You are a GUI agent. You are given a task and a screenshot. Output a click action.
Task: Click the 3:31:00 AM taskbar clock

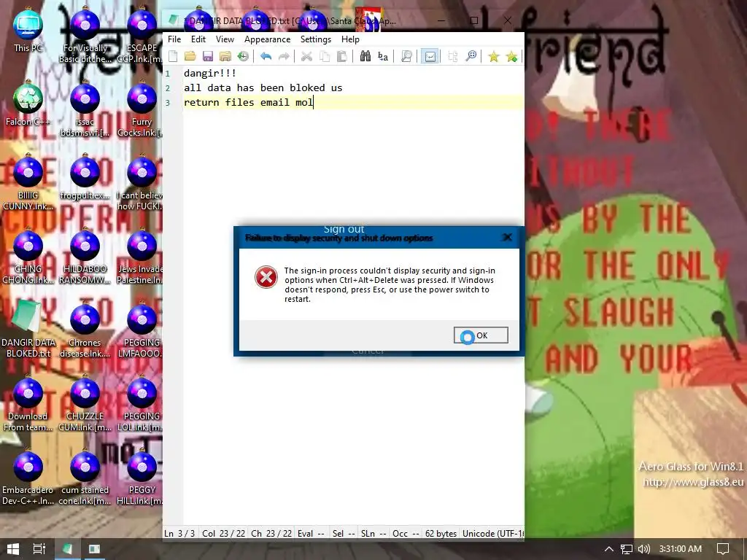coord(681,549)
